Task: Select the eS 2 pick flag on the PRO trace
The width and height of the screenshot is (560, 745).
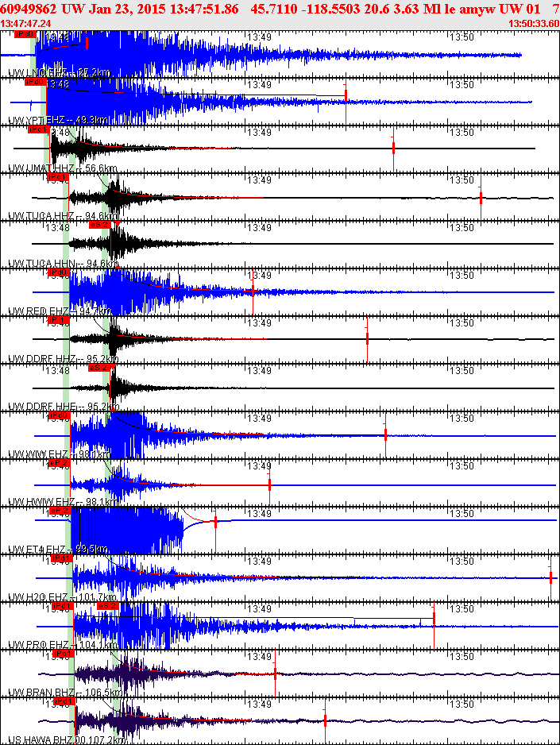Action: tap(107, 606)
